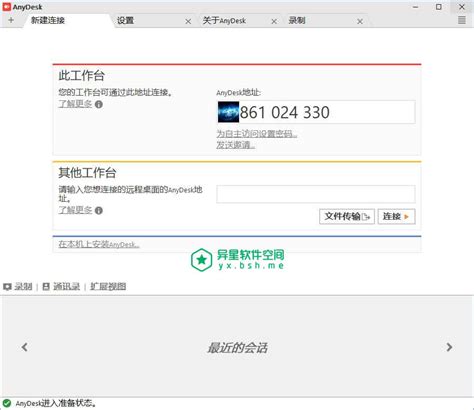
Task: Click 在本机上安装AnyDesk link
Action: (x=99, y=244)
